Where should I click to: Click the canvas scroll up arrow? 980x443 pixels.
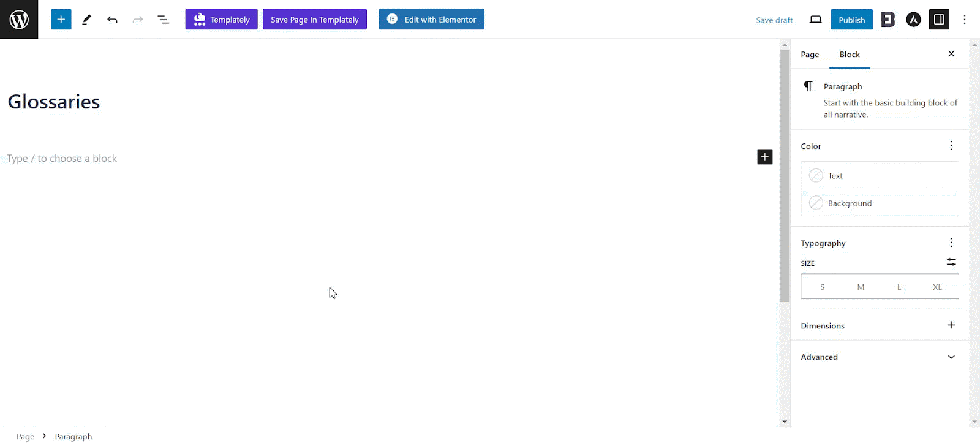[785, 45]
